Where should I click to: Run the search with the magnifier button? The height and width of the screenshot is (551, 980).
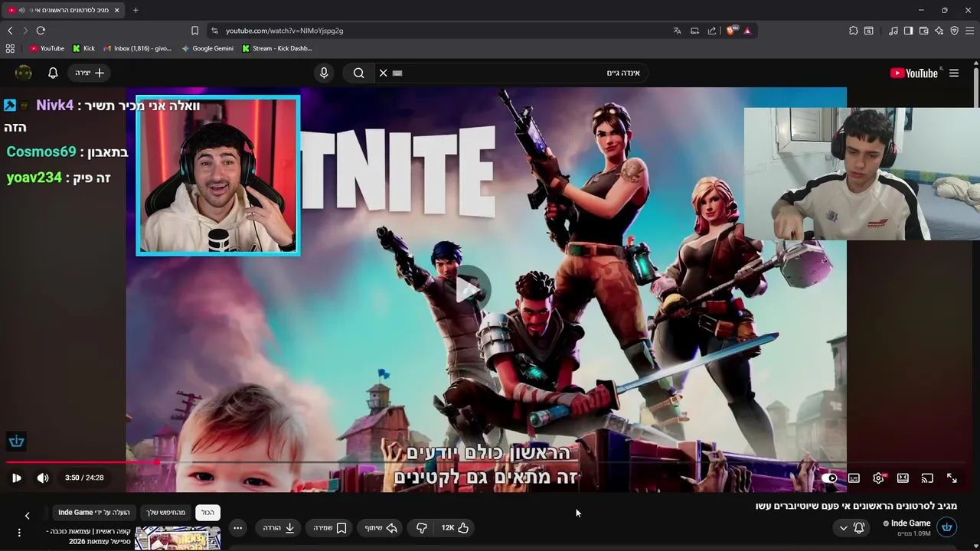coord(358,73)
